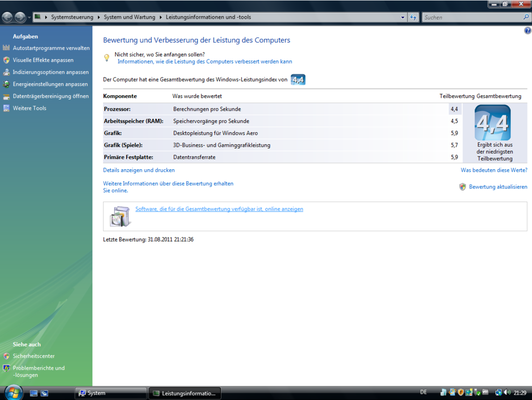Select the Prozessor row label

[117, 109]
